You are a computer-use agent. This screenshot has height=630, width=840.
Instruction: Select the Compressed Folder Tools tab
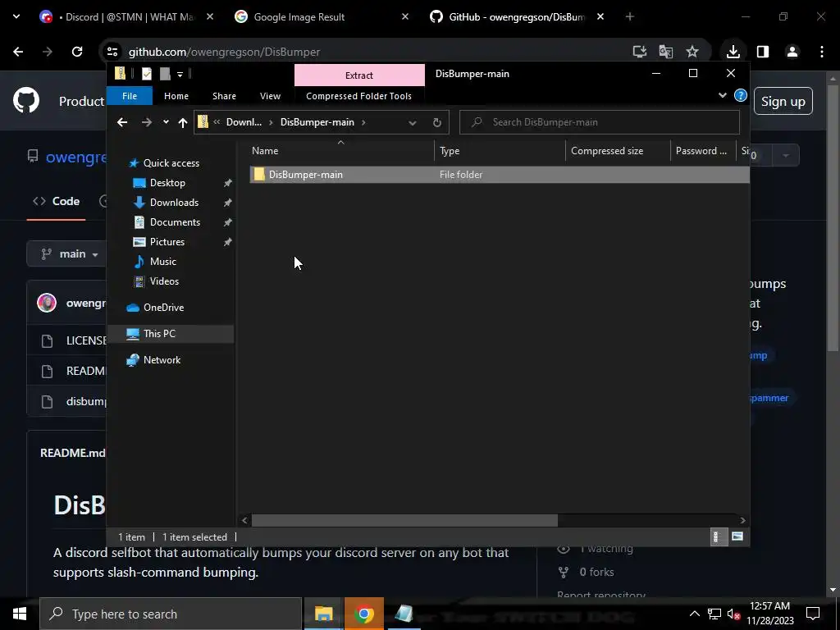coord(359,96)
